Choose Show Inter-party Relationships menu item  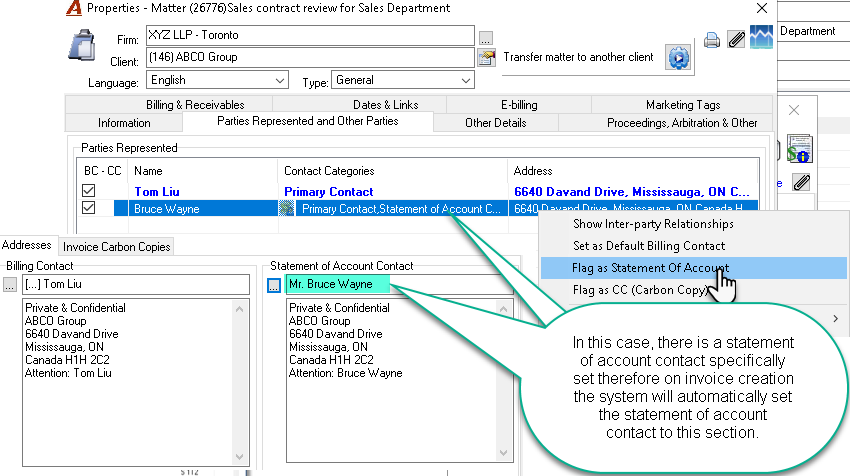653,224
